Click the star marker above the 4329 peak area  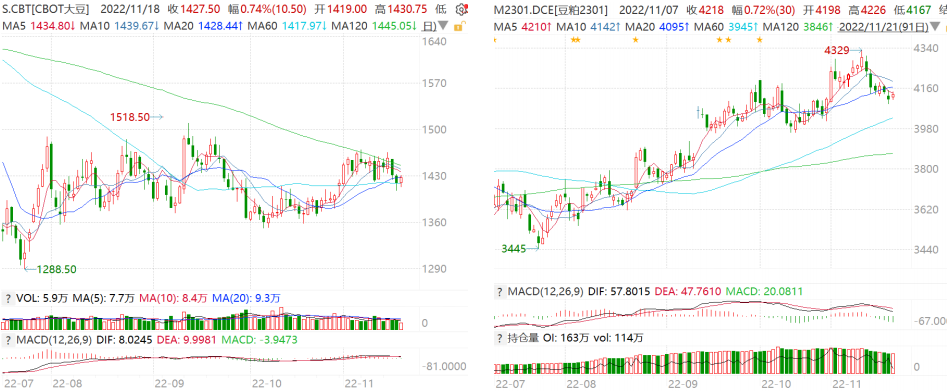pyautogui.click(x=759, y=39)
